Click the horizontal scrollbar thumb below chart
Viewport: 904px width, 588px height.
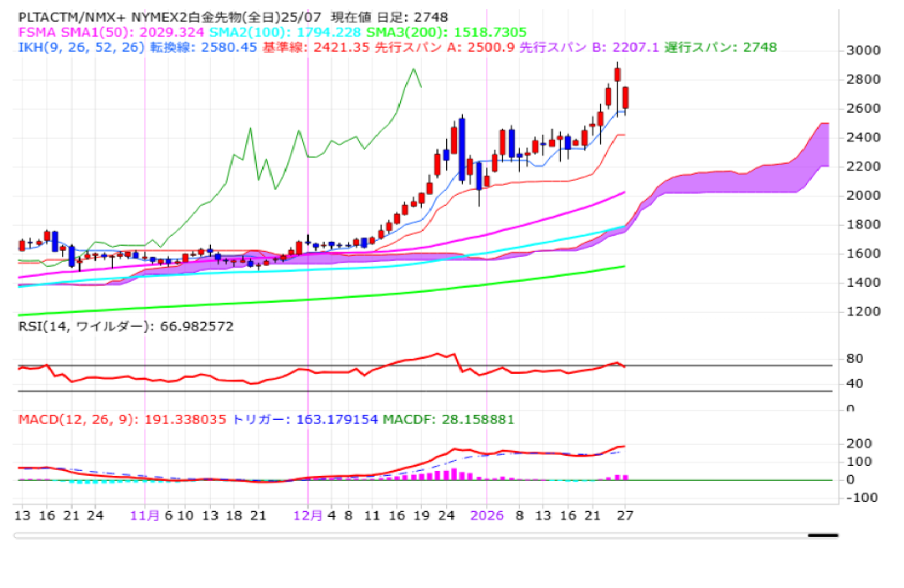pos(822,535)
